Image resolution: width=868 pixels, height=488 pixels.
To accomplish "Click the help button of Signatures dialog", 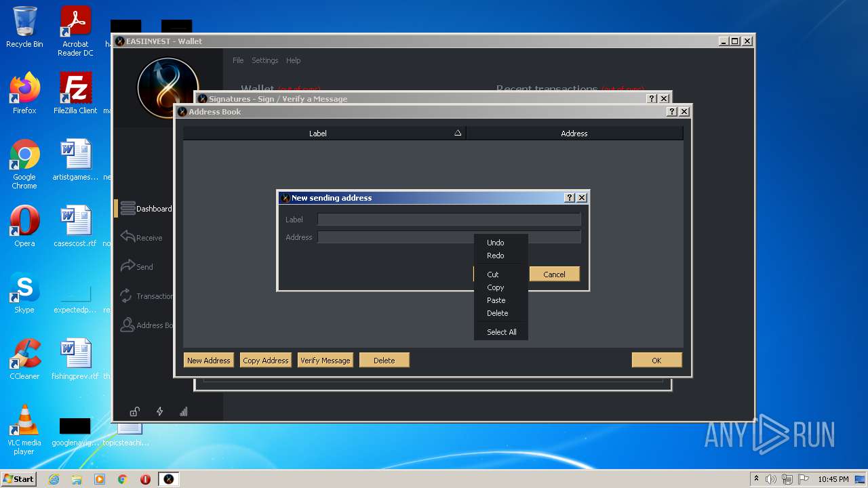I will click(x=652, y=99).
